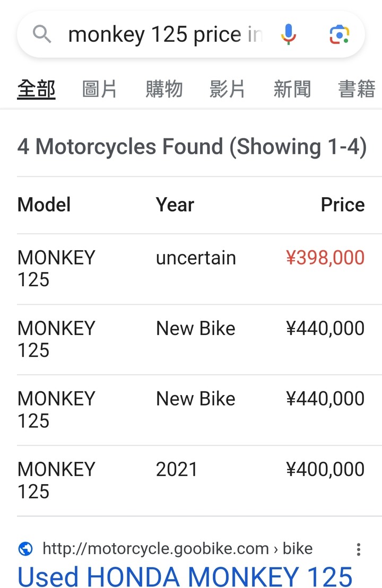382x588 pixels.
Task: Select the ¥400,000 price cell
Action: point(325,469)
